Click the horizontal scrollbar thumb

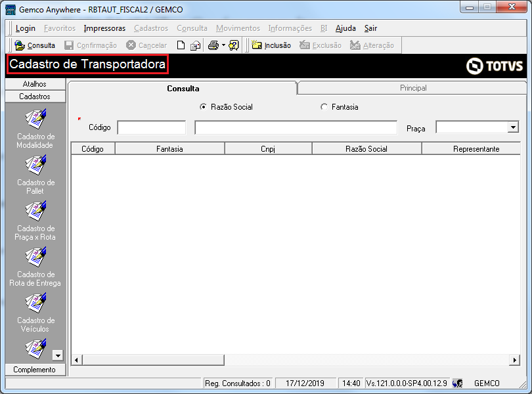[x=153, y=360]
